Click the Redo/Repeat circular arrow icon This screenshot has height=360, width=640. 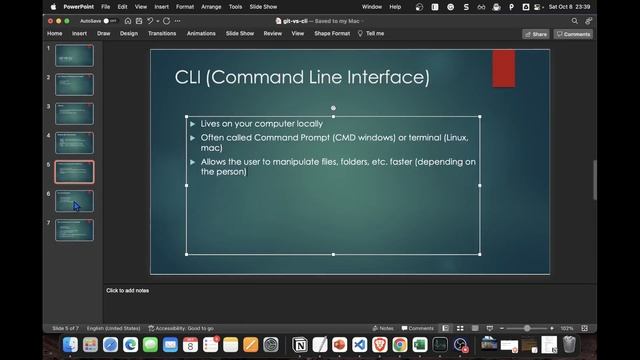(167, 21)
